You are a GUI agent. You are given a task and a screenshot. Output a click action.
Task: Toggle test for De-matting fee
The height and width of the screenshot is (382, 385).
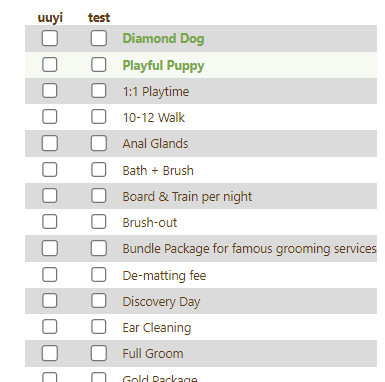99,275
